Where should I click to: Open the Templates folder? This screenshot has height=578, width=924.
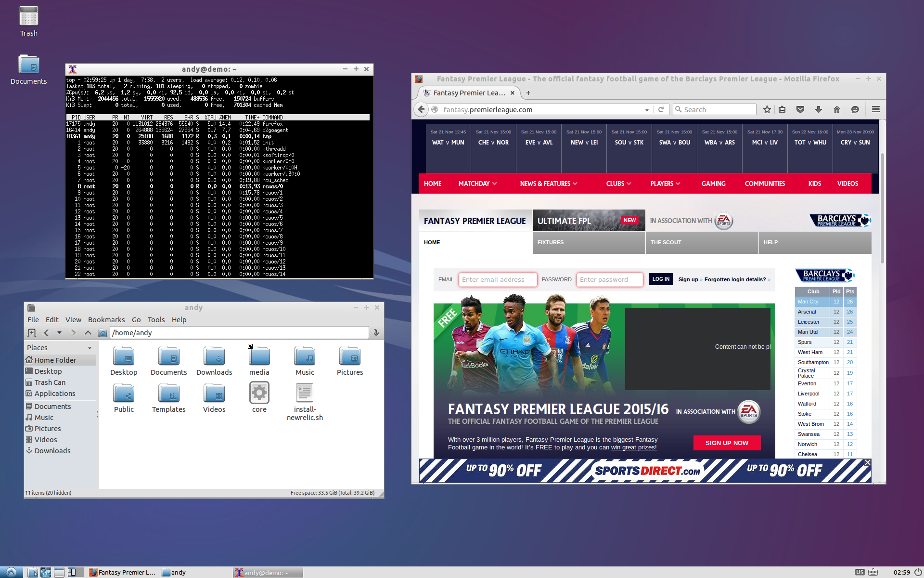pos(168,398)
